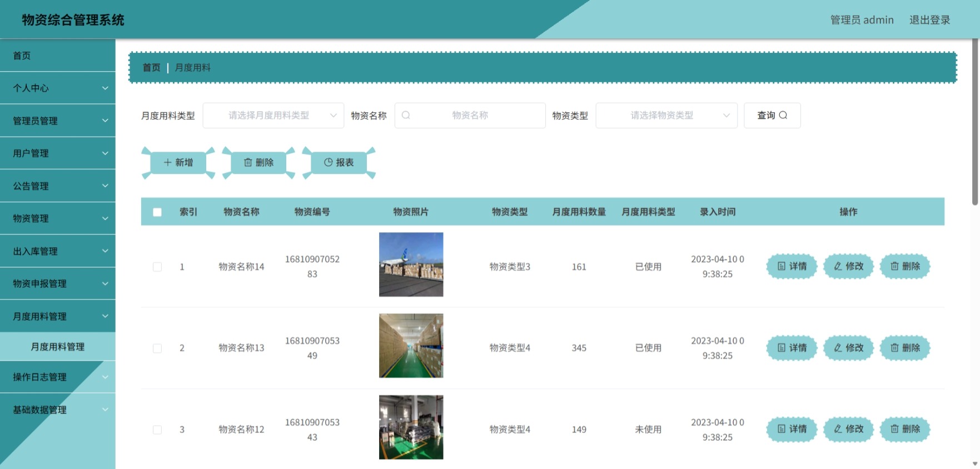Click quantity value 345
Viewport: 980px width, 469px height.
pos(579,348)
